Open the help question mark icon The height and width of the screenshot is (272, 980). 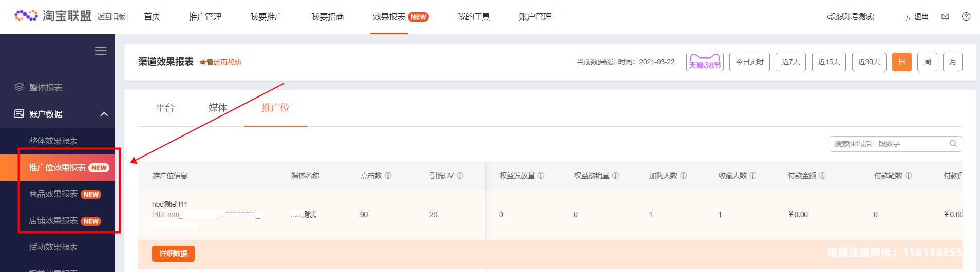pyautogui.click(x=966, y=16)
